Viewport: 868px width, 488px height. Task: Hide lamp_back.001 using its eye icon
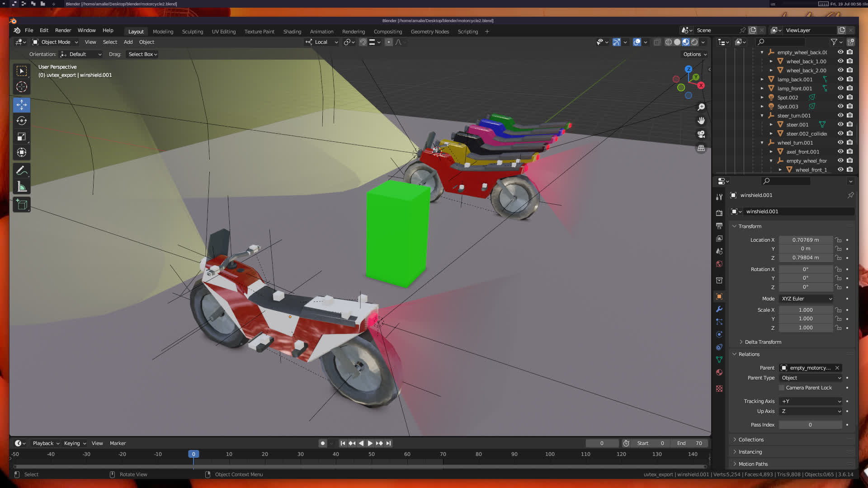click(x=840, y=79)
